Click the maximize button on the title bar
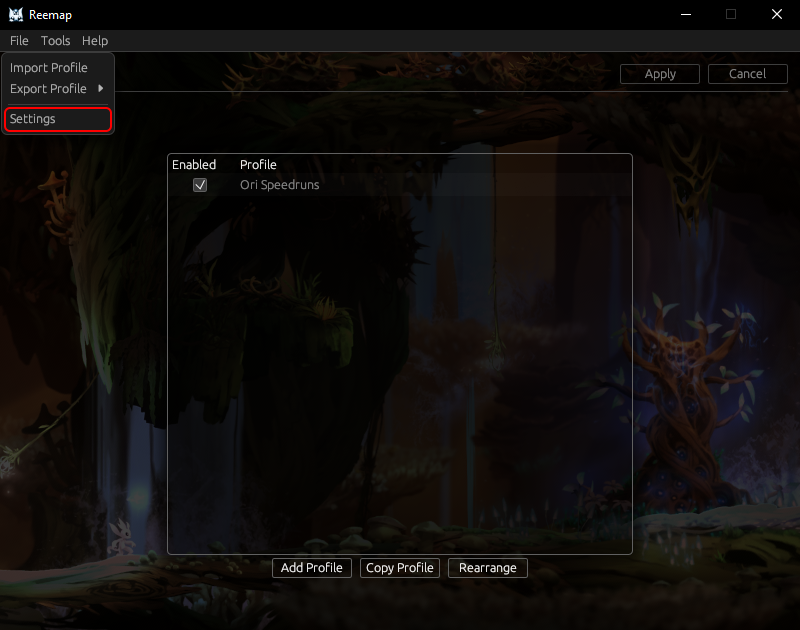This screenshot has width=800, height=630. point(731,15)
